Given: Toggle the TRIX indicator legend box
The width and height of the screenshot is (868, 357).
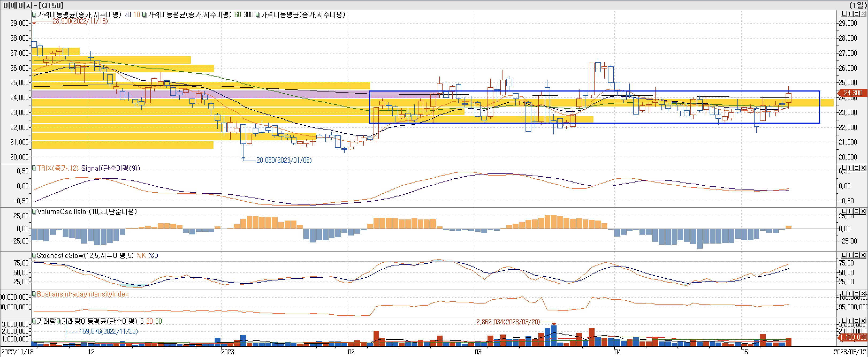Looking at the screenshot, I should point(34,168).
